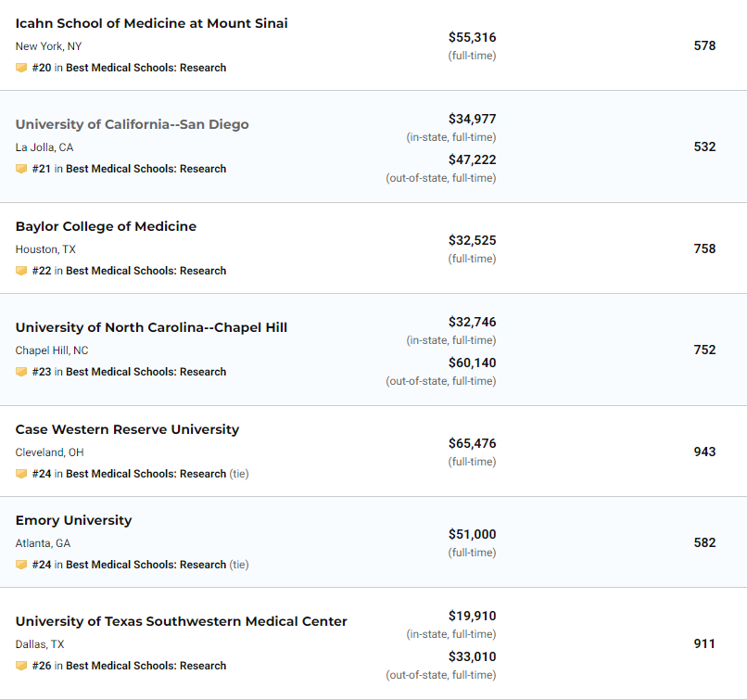The height and width of the screenshot is (700, 747).
Task: Click the badge icon in Case Western row
Action: tap(21, 474)
